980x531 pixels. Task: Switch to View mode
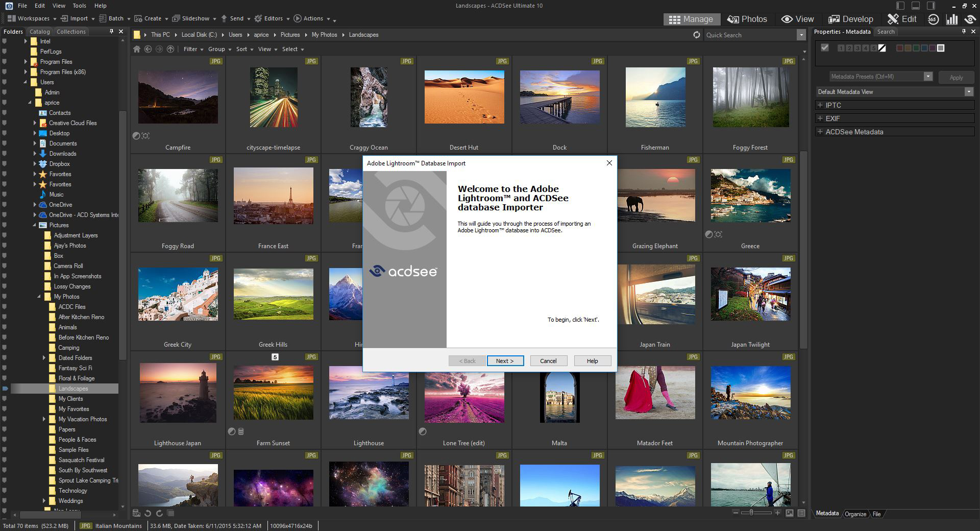click(797, 19)
